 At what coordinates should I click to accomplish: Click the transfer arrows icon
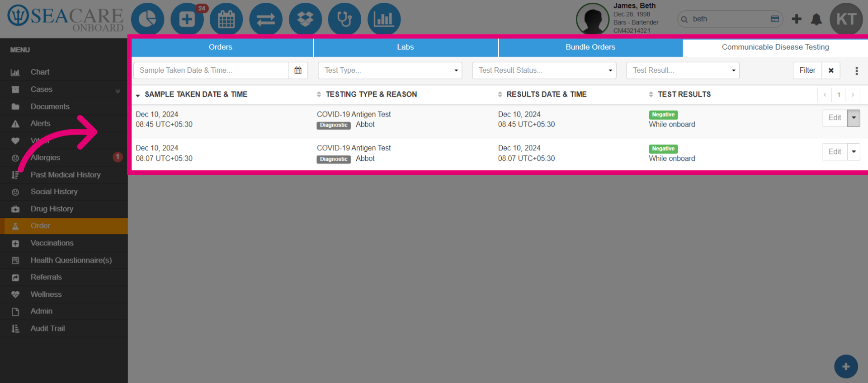(x=266, y=19)
